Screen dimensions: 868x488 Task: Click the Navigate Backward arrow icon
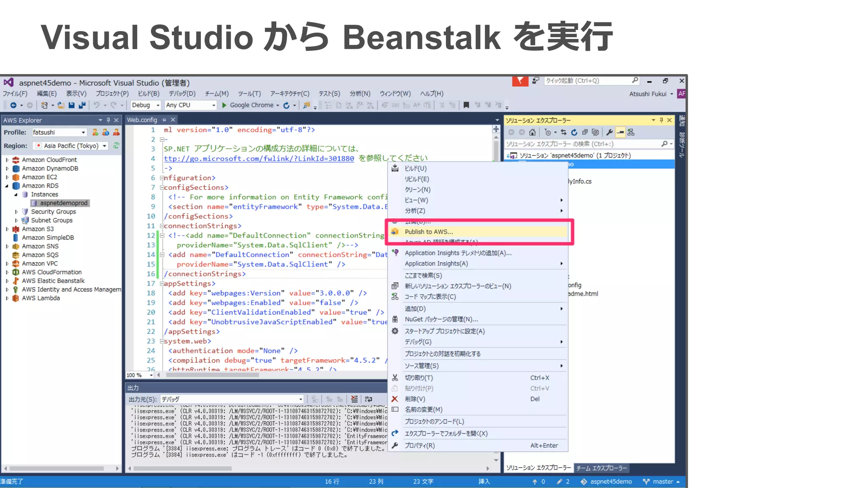[13, 105]
